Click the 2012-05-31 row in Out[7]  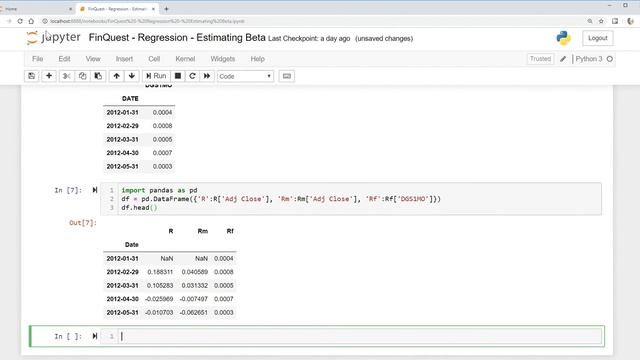[x=170, y=312]
